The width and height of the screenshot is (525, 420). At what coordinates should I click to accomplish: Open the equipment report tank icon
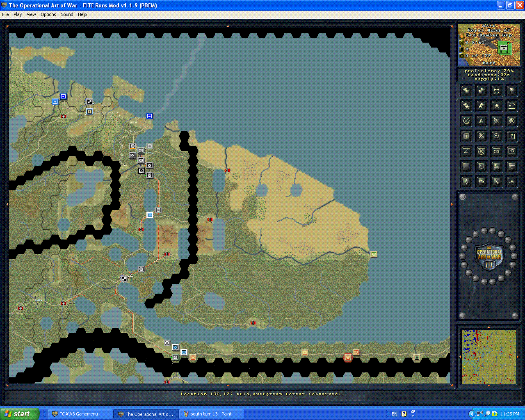click(x=511, y=181)
